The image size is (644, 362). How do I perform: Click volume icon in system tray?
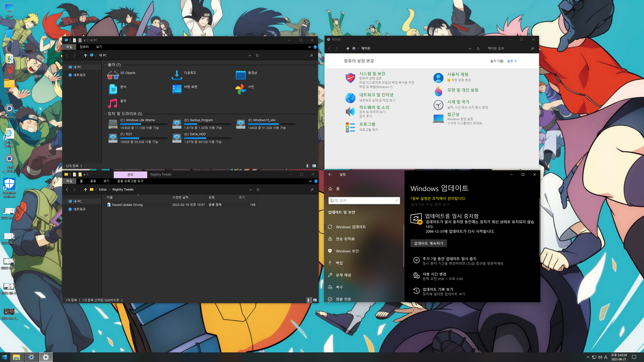point(600,357)
